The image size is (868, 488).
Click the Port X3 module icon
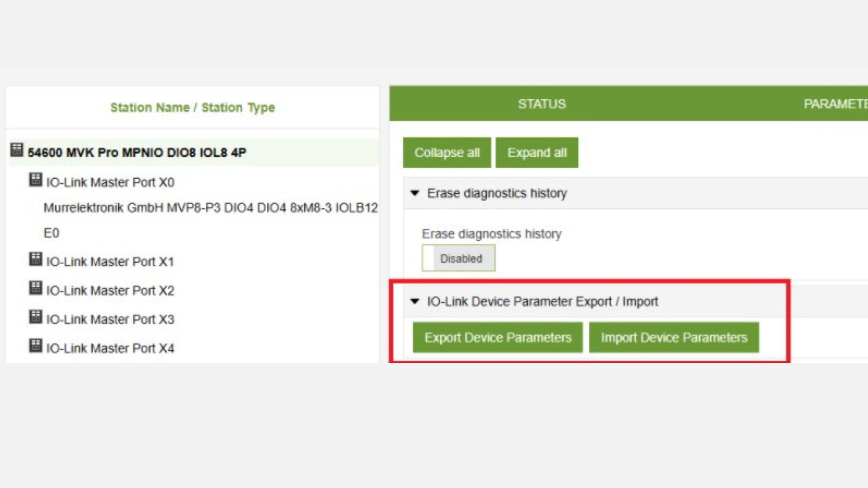tap(36, 317)
